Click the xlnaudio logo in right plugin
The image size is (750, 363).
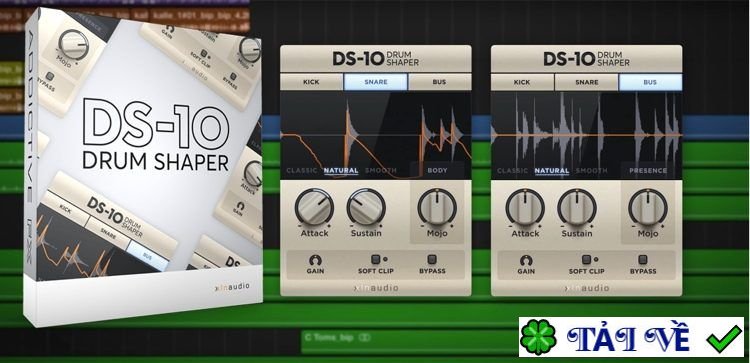[586, 288]
